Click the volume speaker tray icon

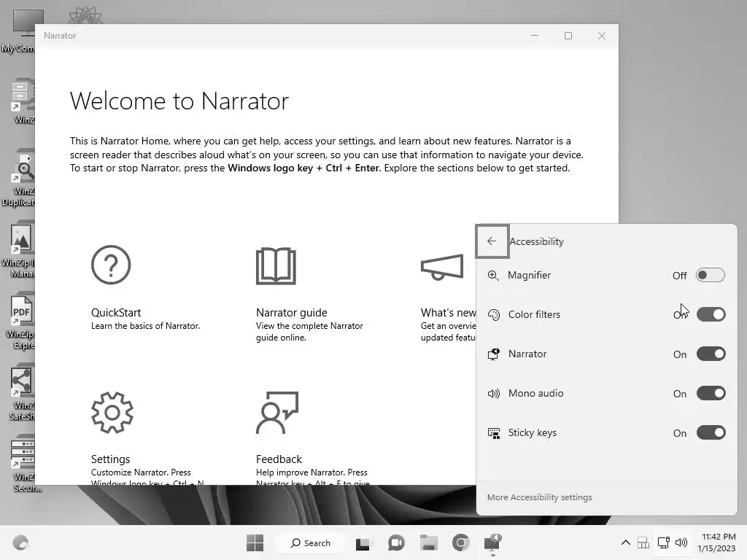coord(681,542)
